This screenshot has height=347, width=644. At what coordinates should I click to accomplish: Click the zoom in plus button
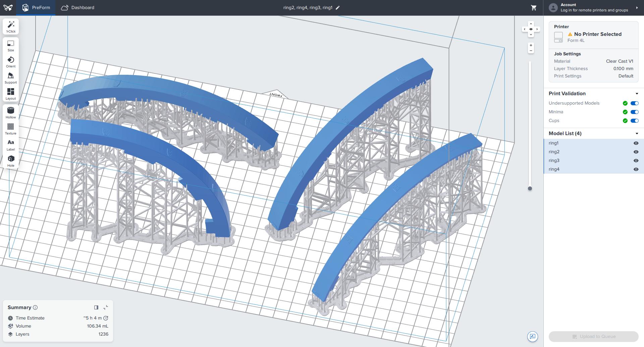tap(531, 45)
